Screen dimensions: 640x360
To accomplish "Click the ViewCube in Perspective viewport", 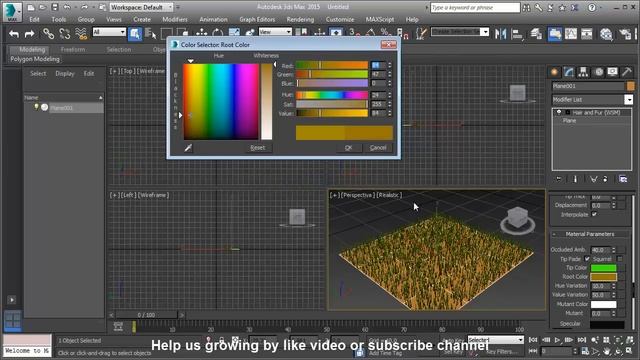I will [x=518, y=219].
